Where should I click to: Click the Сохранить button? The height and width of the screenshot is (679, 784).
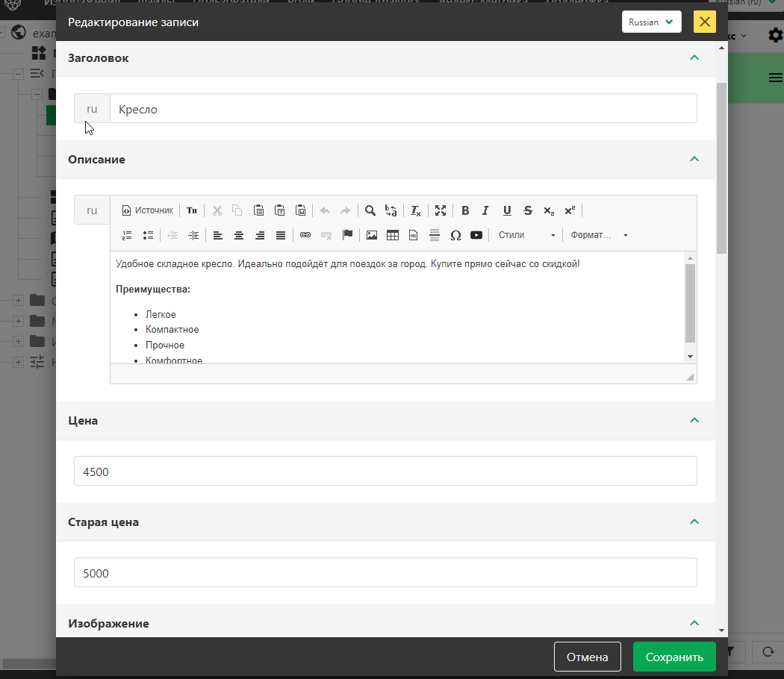(x=674, y=657)
